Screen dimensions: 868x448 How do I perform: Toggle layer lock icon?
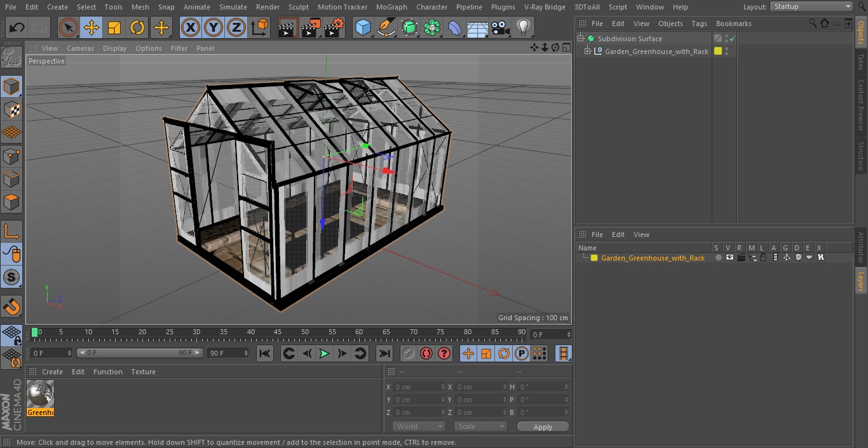(x=763, y=258)
